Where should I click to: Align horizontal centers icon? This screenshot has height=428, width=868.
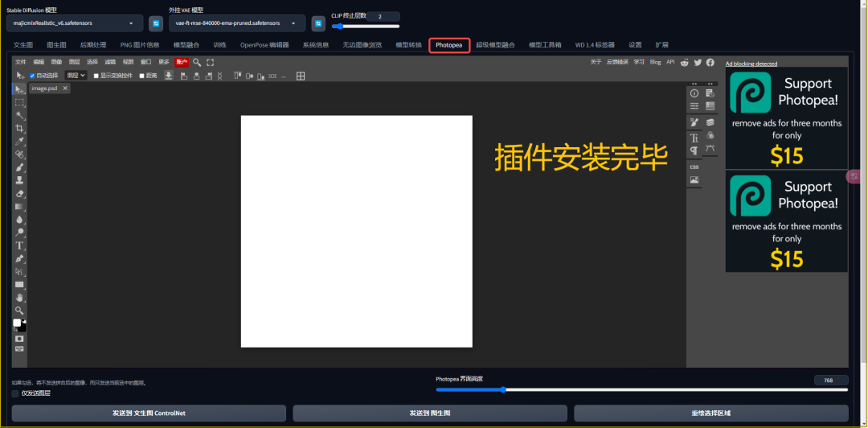click(197, 76)
